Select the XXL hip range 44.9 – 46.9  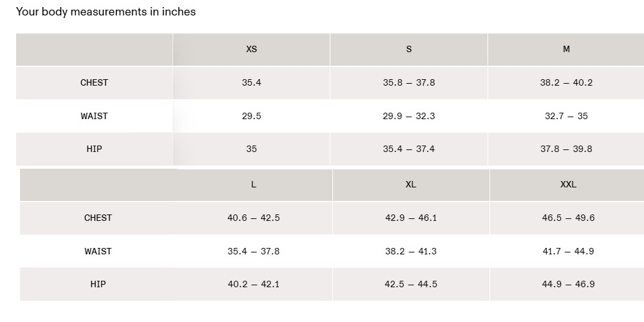568,284
